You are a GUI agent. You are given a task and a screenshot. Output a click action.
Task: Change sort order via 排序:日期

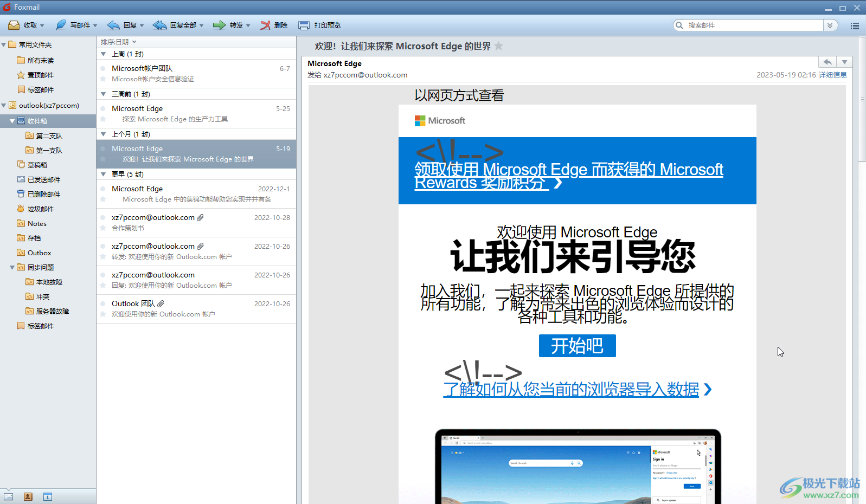pyautogui.click(x=118, y=42)
